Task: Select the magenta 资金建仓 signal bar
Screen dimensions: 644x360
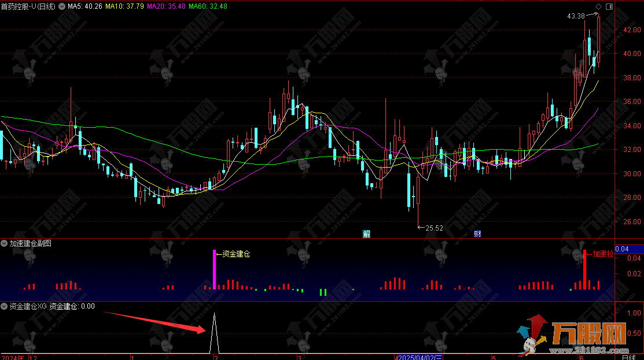Action: pos(215,269)
